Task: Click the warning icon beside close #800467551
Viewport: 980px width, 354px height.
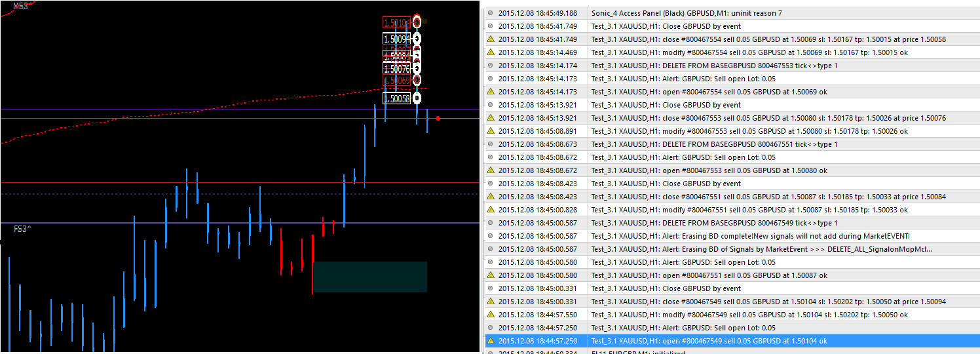Action: [490, 197]
